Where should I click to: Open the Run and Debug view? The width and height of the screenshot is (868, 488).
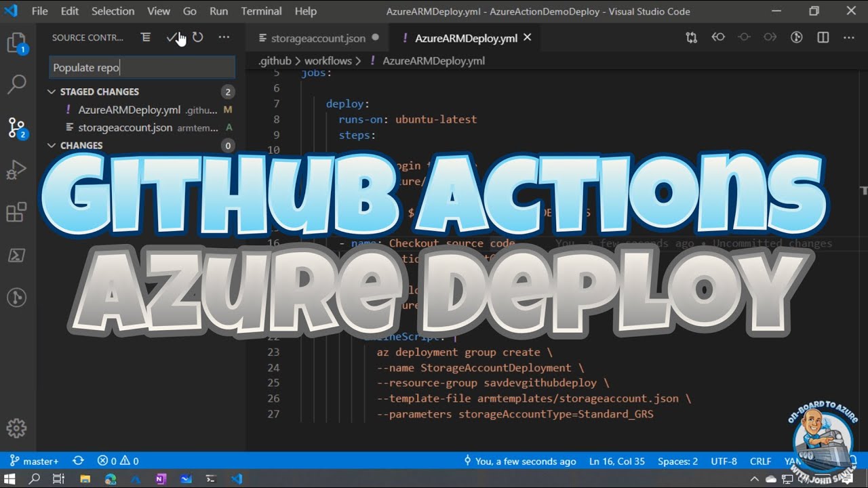[x=16, y=170]
